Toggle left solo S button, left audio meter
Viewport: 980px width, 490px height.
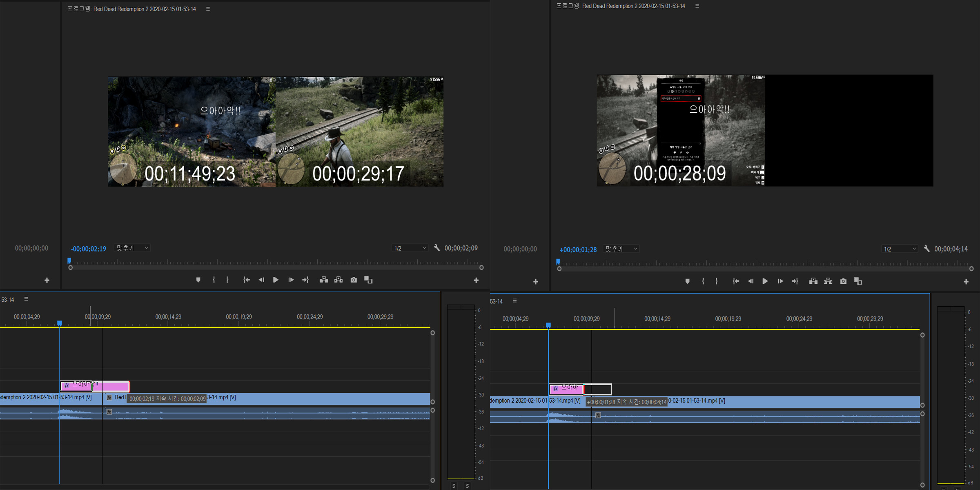click(x=454, y=486)
